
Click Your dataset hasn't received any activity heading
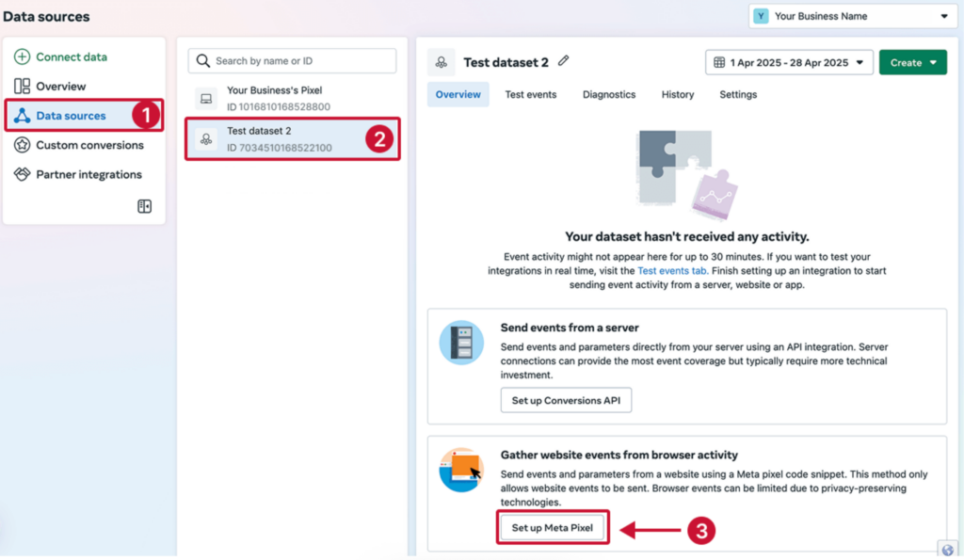(x=686, y=236)
